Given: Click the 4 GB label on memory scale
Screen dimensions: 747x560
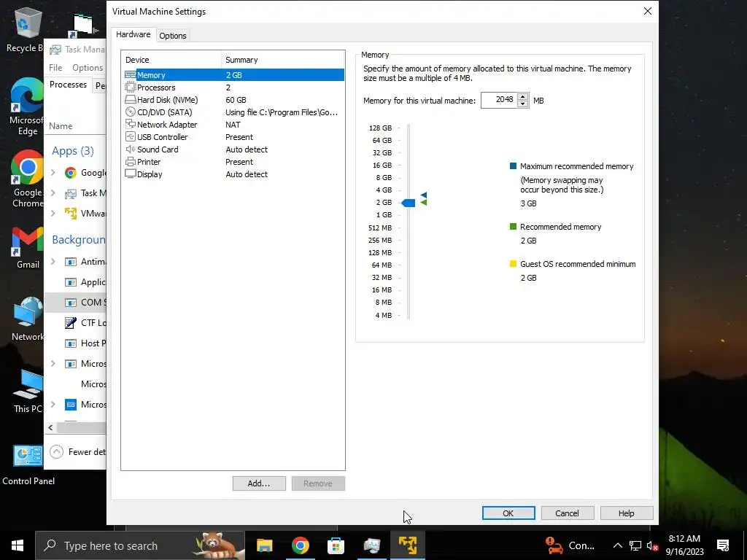Looking at the screenshot, I should [384, 190].
